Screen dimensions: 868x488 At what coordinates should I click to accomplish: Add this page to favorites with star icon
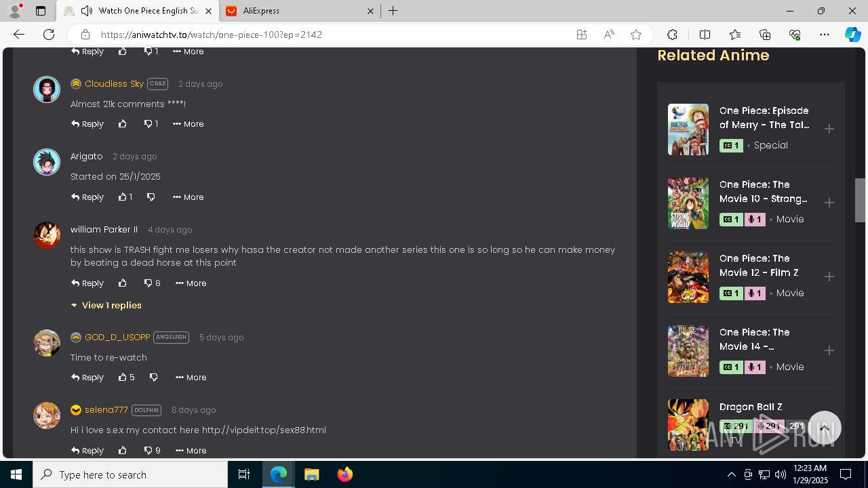pos(636,35)
